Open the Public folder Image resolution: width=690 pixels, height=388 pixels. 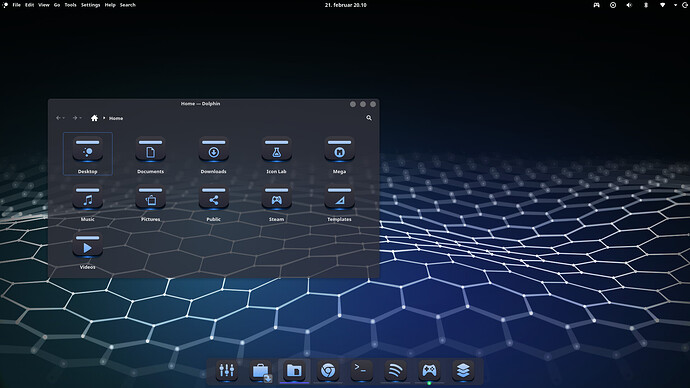[213, 198]
